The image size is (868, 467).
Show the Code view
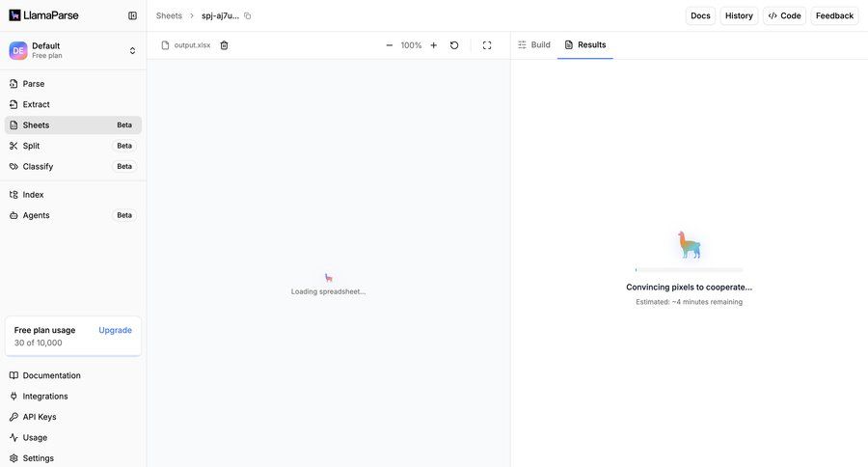click(784, 15)
